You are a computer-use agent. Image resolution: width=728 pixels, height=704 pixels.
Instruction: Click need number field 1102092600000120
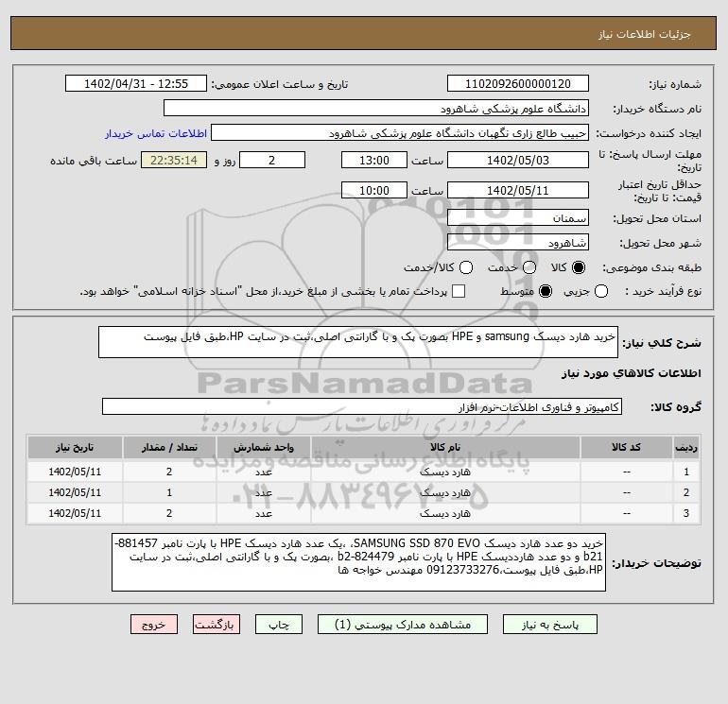tap(518, 84)
